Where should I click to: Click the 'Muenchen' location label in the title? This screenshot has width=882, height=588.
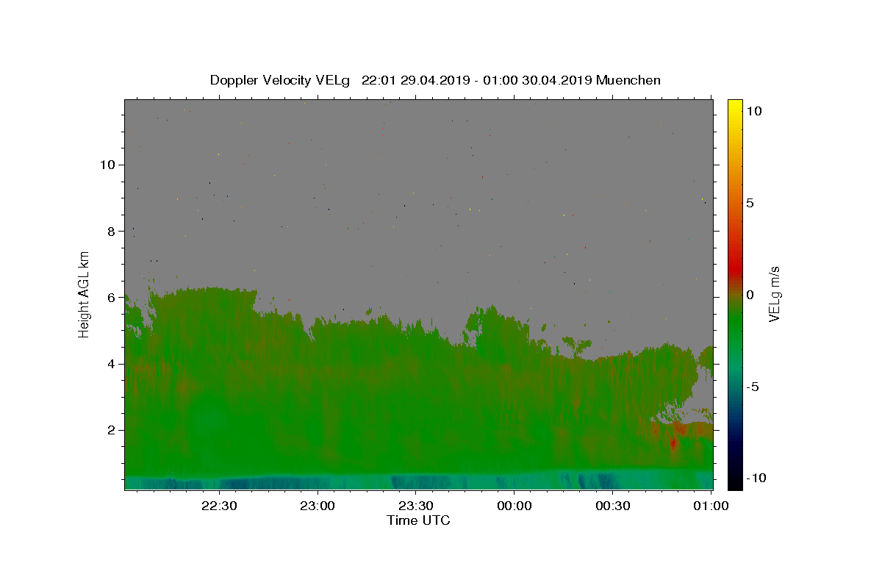point(628,80)
